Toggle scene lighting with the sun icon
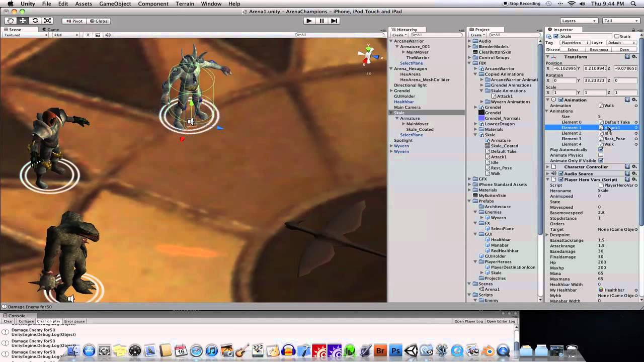 click(88, 35)
